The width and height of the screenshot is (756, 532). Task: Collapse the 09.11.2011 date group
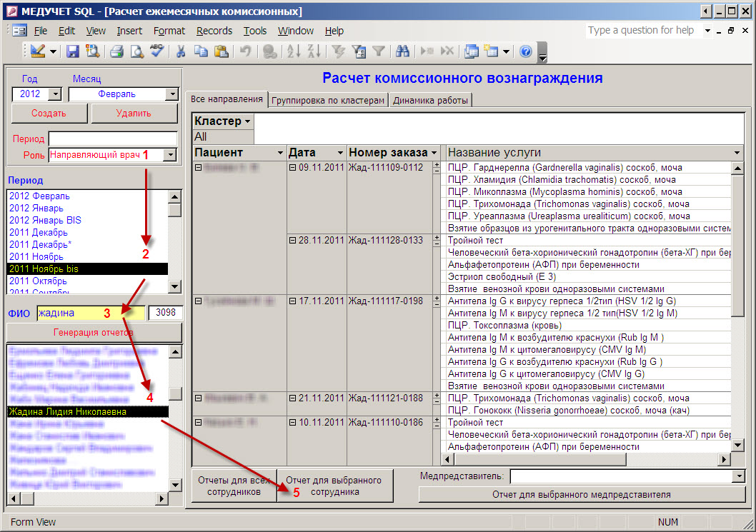[x=292, y=168]
